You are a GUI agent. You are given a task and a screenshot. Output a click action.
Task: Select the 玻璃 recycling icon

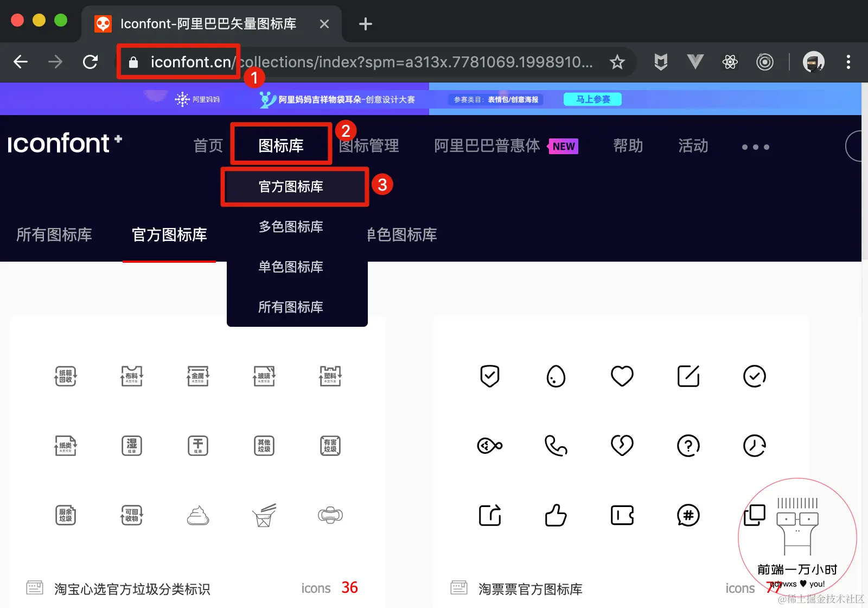[x=264, y=376]
